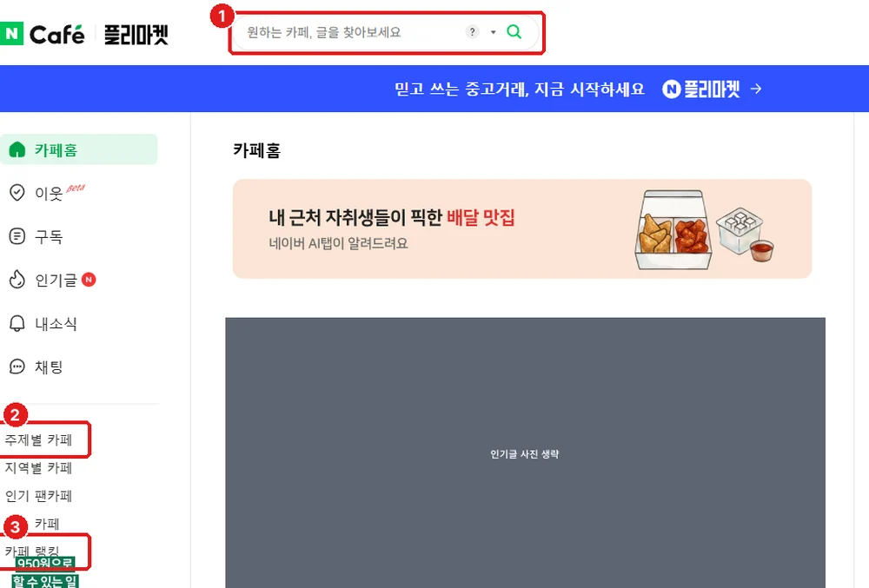Open the 배달 맛집 promotional banner
Viewport: 869px width, 588px height.
click(x=522, y=228)
